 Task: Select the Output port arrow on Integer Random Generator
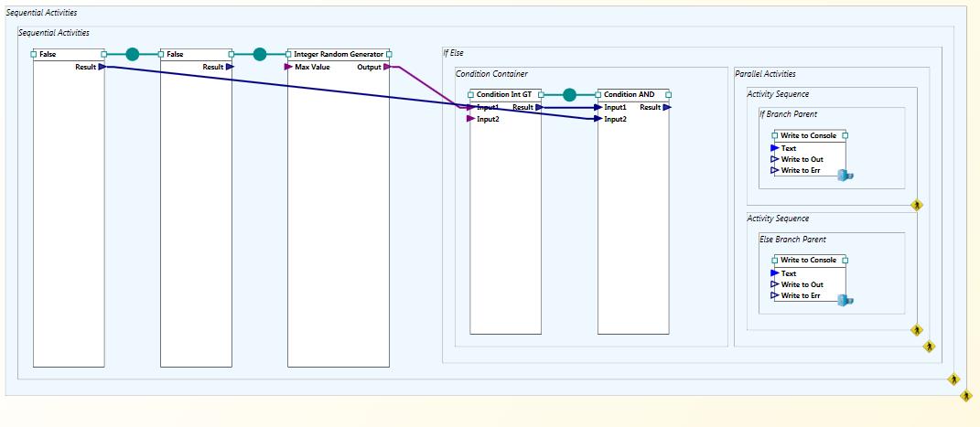pos(388,67)
